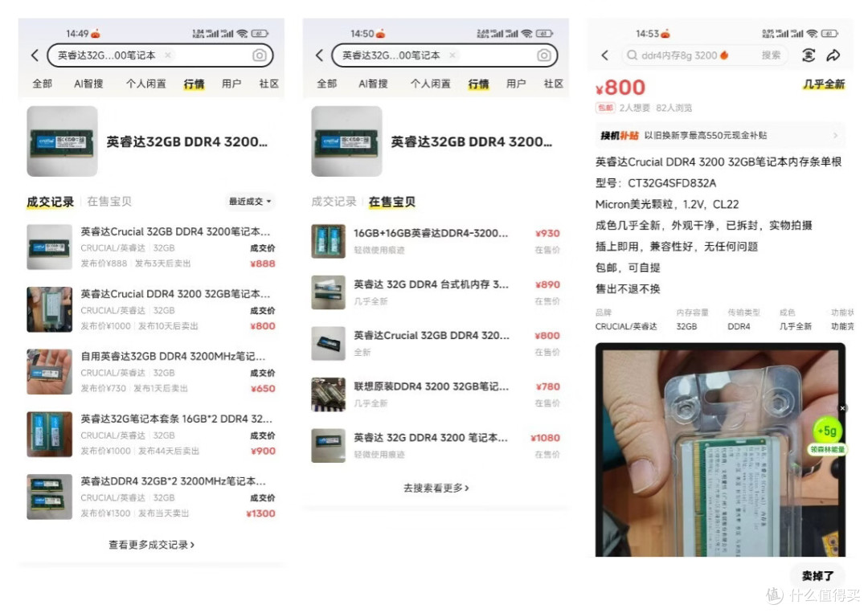The image size is (868, 613).
Task: Tap magnifier icon in ddr4 search field
Action: coord(632,55)
